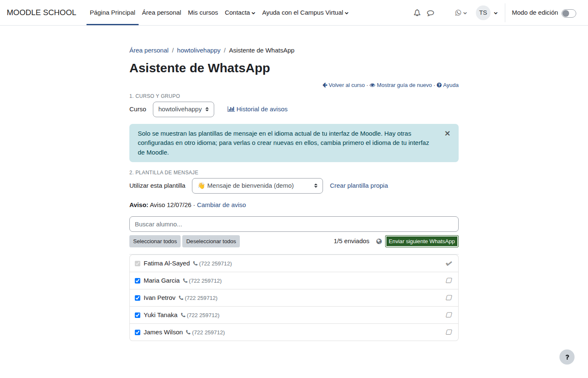Viewport: 588px width, 378px height.
Task: Click the phone icon next to Ivan Petrov
Action: 181,298
